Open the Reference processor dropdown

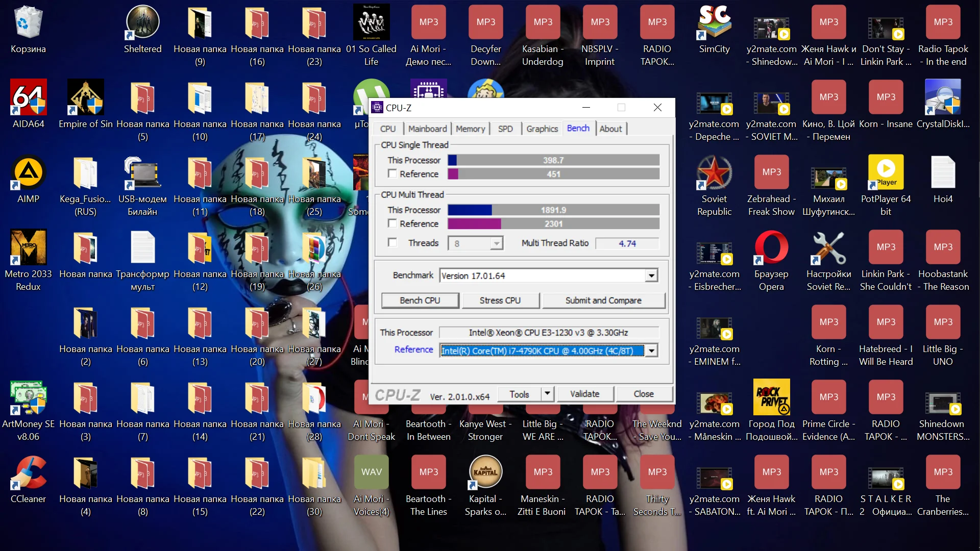[x=651, y=350]
